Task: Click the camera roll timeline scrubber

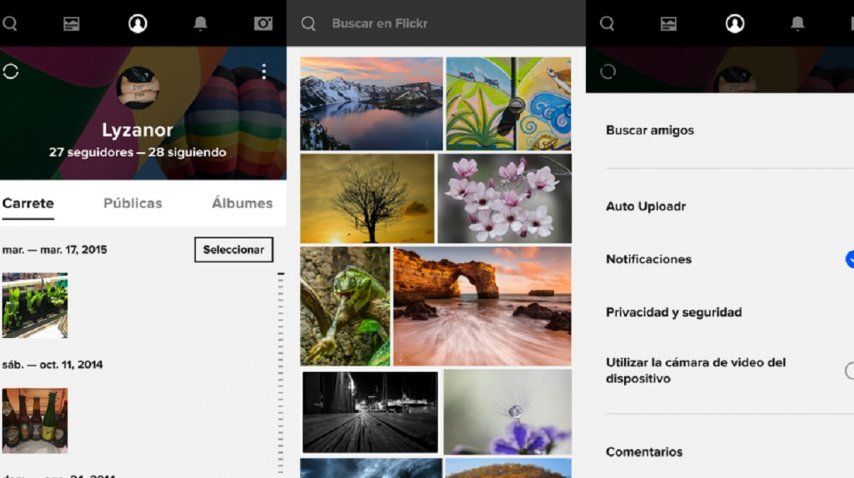Action: tap(281, 370)
